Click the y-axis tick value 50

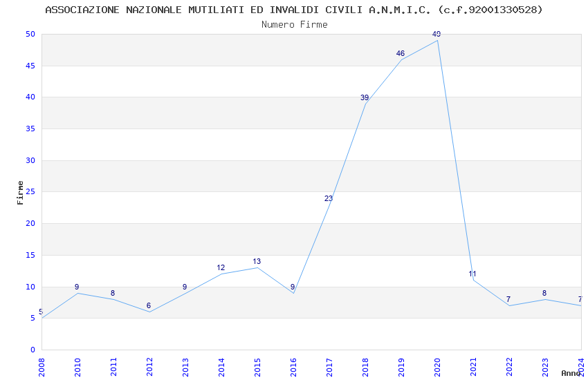click(30, 34)
